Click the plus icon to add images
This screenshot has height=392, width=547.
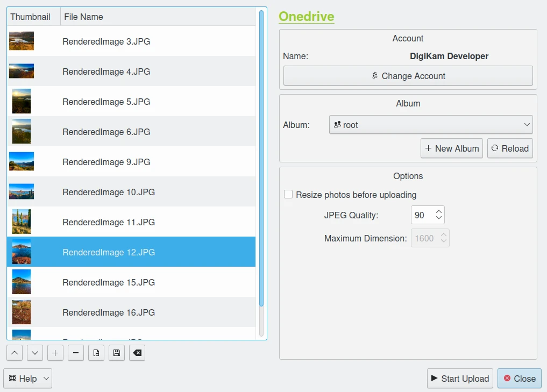[55, 353]
